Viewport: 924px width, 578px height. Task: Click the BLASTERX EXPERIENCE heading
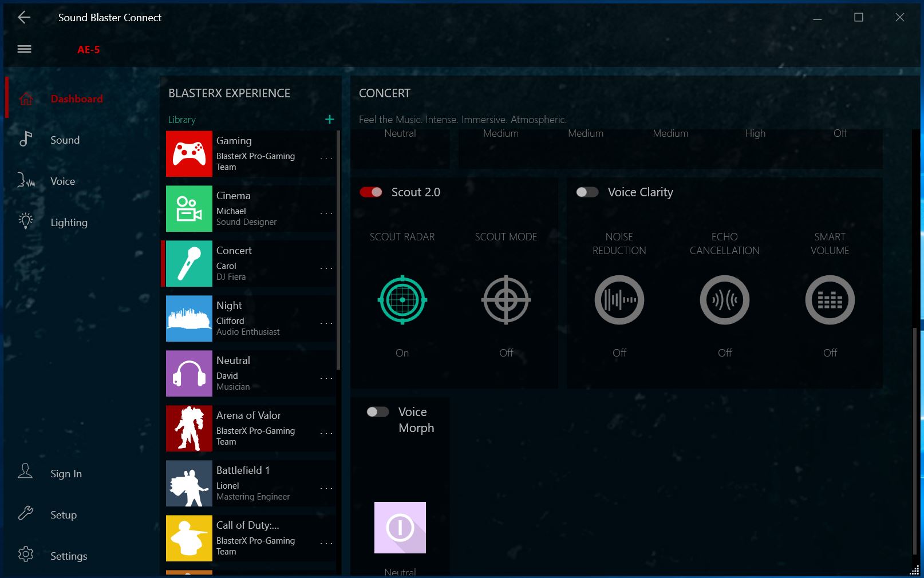[x=229, y=93]
